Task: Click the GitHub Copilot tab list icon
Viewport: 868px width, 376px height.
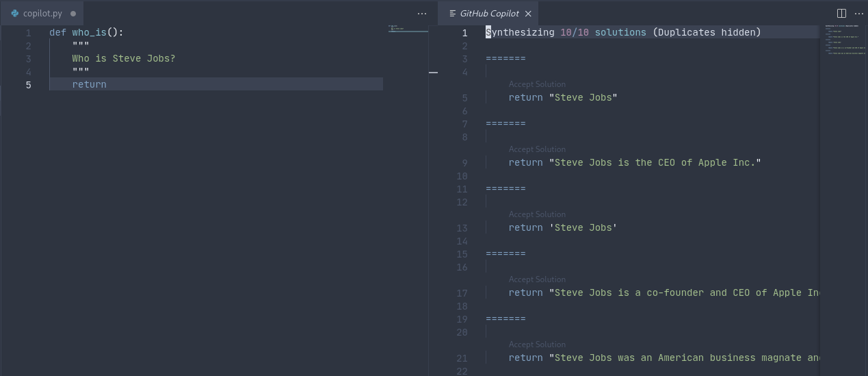Action: click(x=452, y=13)
